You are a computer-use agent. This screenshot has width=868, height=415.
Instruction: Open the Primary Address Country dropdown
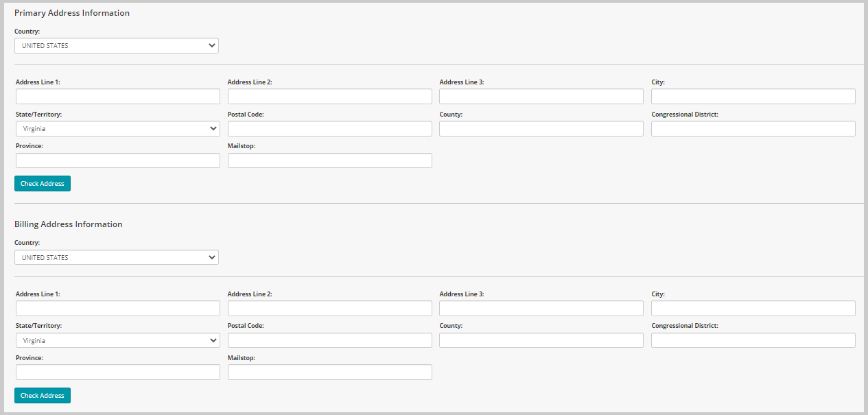coord(117,46)
